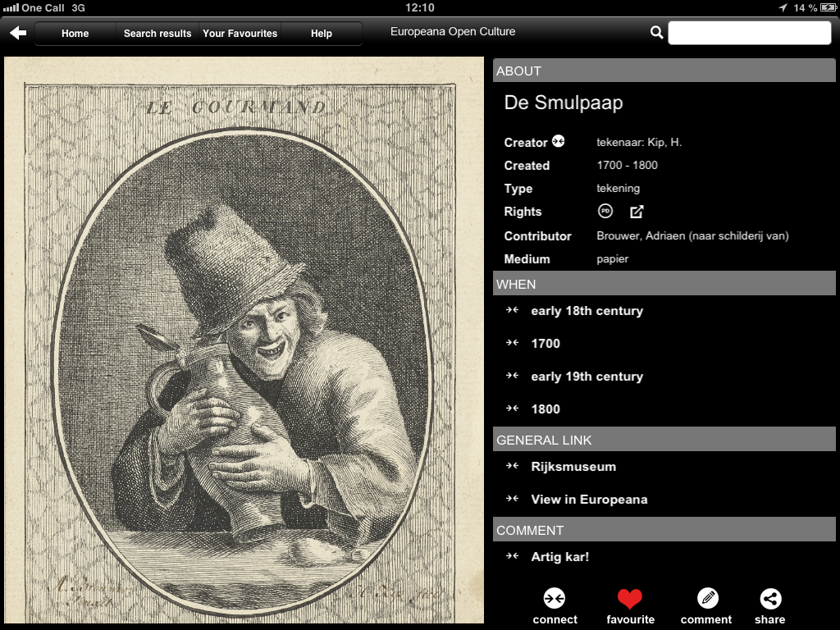
Task: Tap the Artig kar! comment
Action: pos(560,557)
